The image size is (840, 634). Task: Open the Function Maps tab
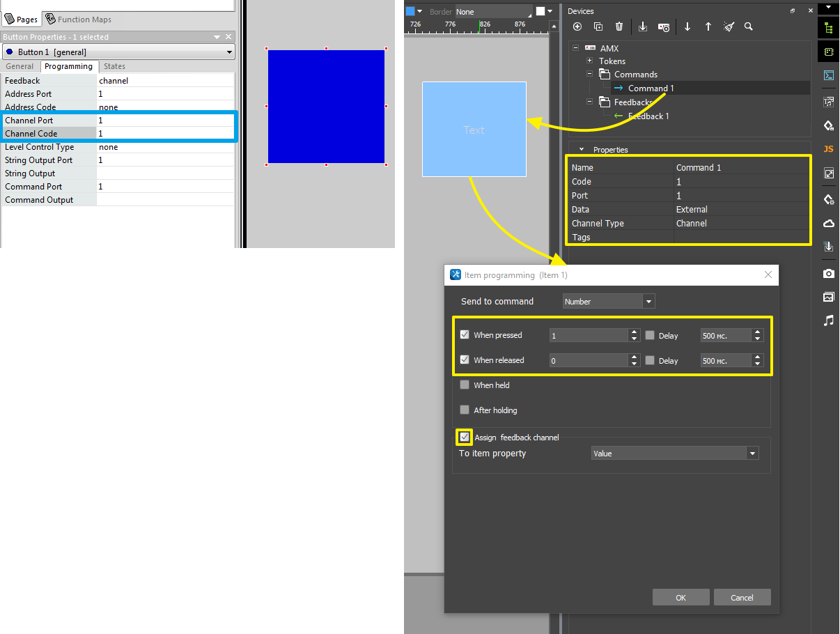(78, 20)
